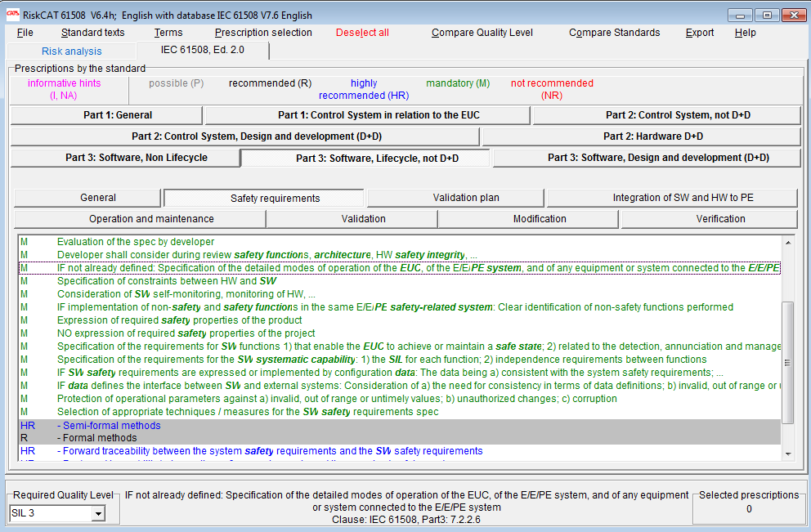Click the Part 1: General button
This screenshot has width=811, height=532.
pyautogui.click(x=106, y=115)
